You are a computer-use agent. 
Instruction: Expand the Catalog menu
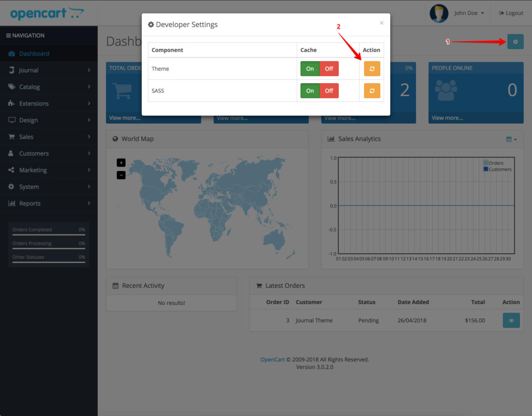click(x=49, y=87)
